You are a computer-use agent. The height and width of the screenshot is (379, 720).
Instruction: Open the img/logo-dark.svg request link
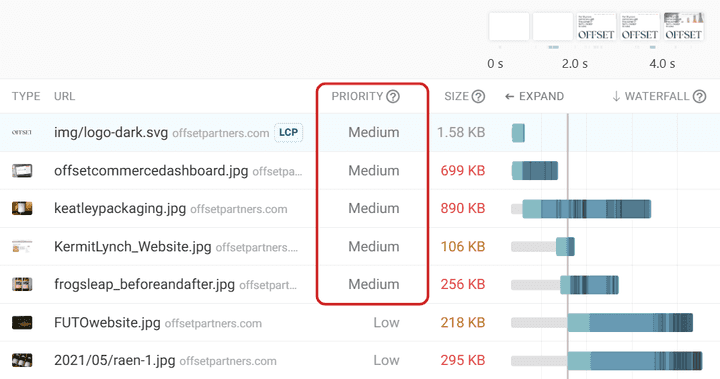pyautogui.click(x=111, y=133)
